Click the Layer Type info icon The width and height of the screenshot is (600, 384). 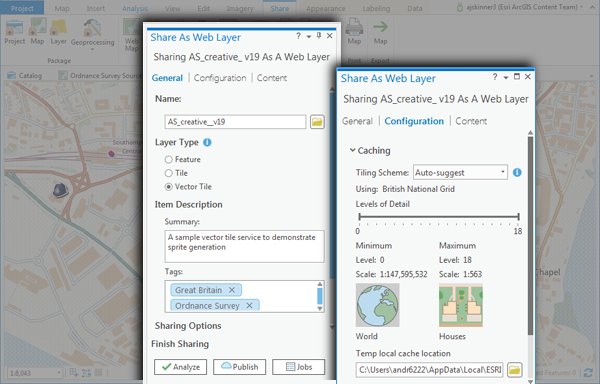(x=207, y=142)
